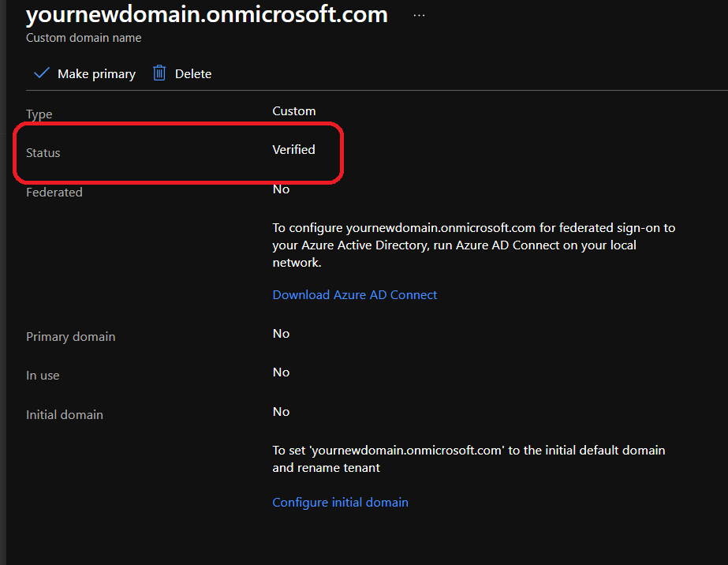
Task: Select the Custom type value
Action: 293,111
